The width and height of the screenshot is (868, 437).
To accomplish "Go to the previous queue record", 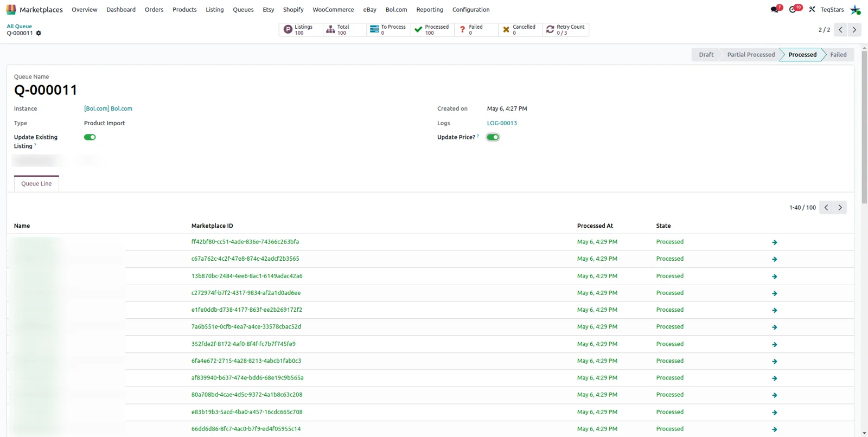I will 840,30.
